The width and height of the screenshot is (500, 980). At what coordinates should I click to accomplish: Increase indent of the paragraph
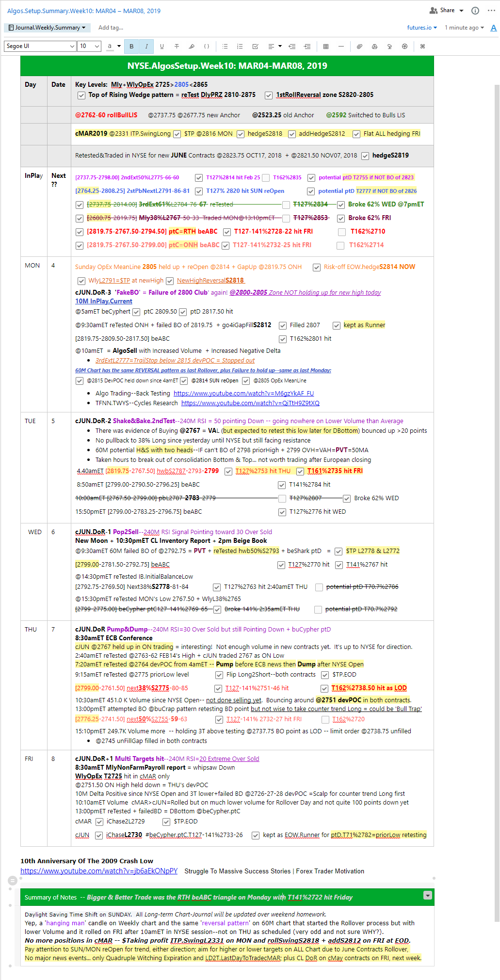(307, 47)
